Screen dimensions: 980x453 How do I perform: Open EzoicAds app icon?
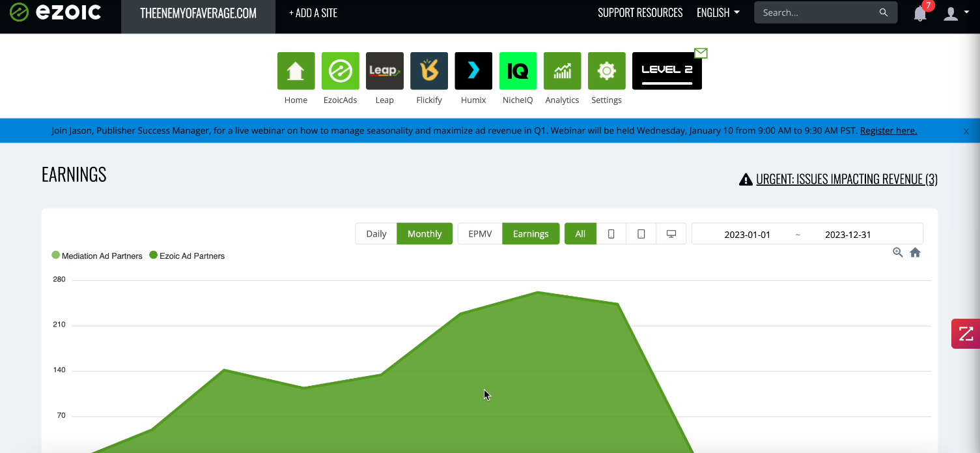coord(341,71)
